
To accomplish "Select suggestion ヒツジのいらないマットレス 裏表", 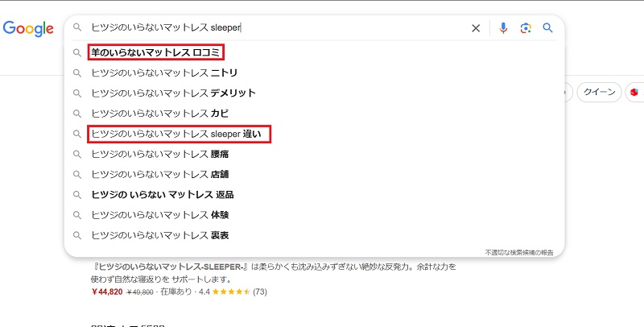I will coord(159,235).
